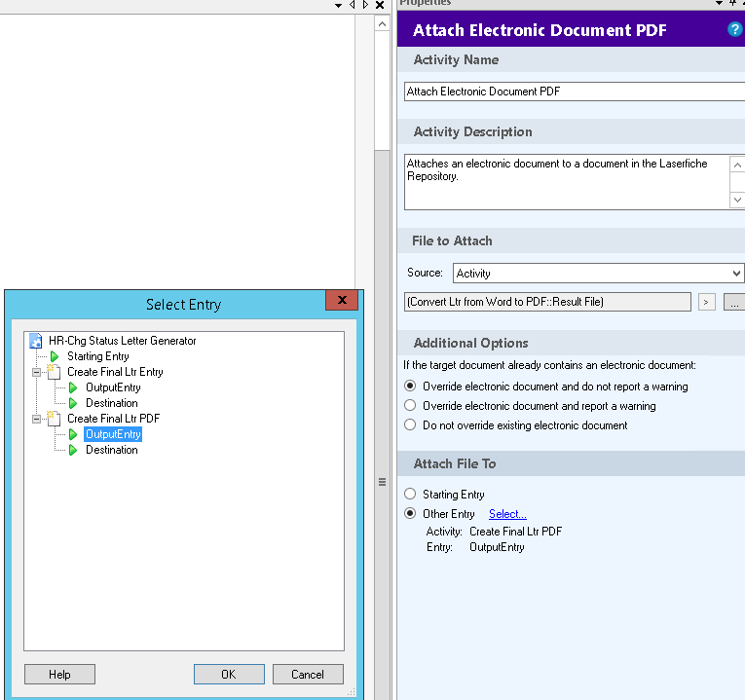This screenshot has width=745, height=700.
Task: Select Destination under Create Final Ltr PDF
Action: tap(111, 450)
